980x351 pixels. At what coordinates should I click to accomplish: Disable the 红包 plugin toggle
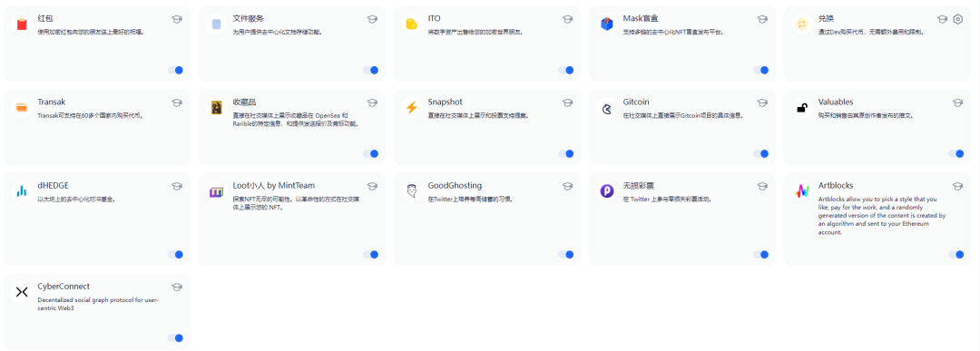[176, 71]
